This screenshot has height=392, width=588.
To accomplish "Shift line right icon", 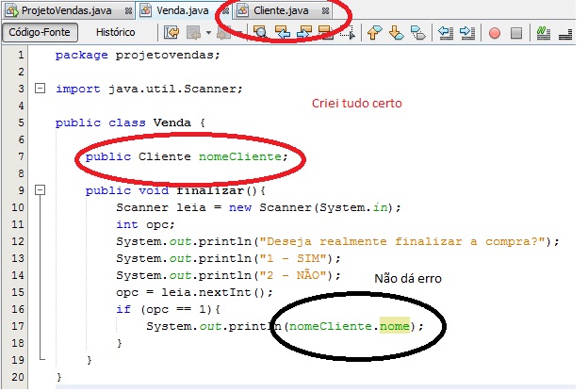I will pyautogui.click(x=467, y=33).
